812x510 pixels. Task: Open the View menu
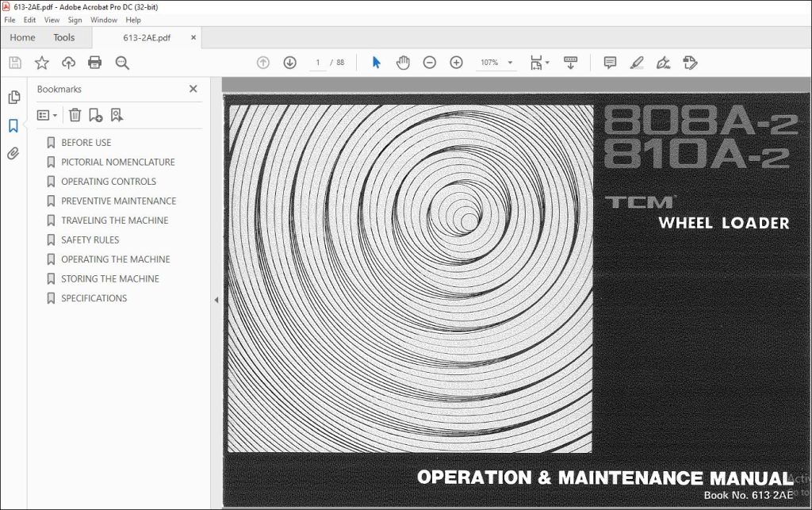pyautogui.click(x=52, y=20)
